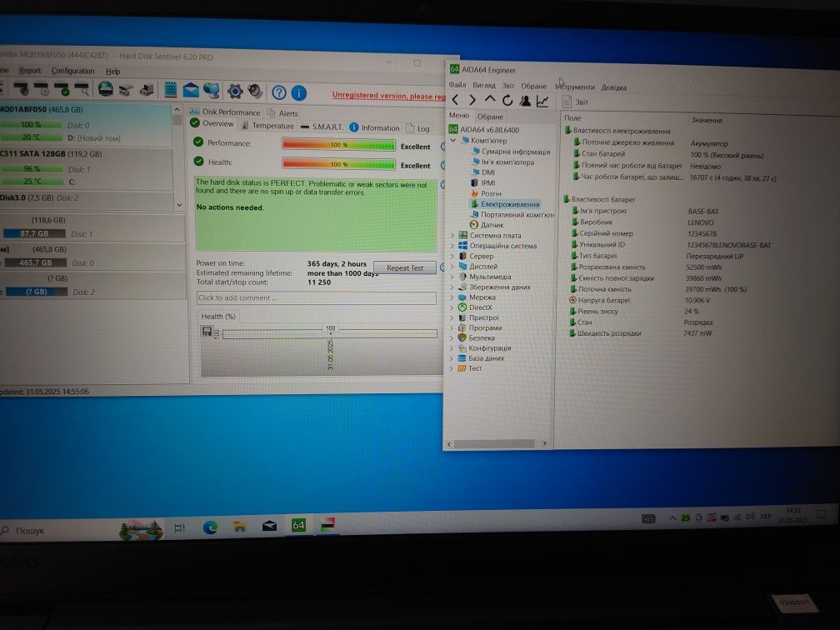840x630 pixels.
Task: Click the AIDA64 Up arrow toolbar icon
Action: point(490,100)
